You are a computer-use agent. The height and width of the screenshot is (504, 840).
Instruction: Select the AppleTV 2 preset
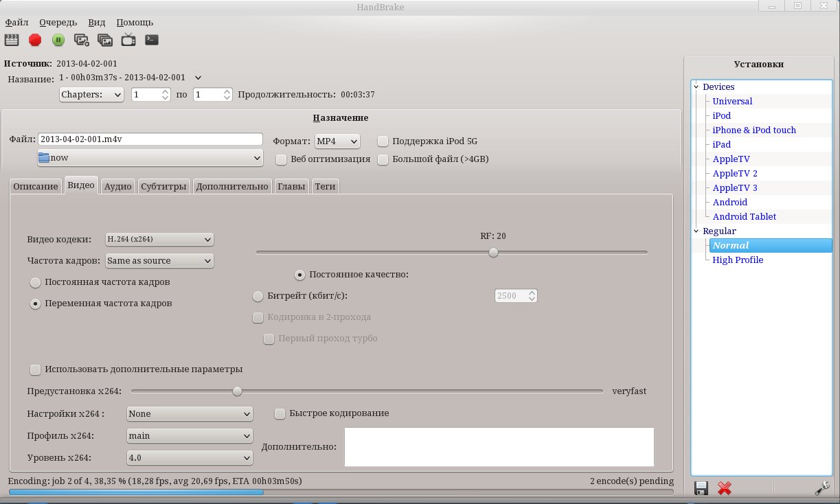[x=735, y=173]
